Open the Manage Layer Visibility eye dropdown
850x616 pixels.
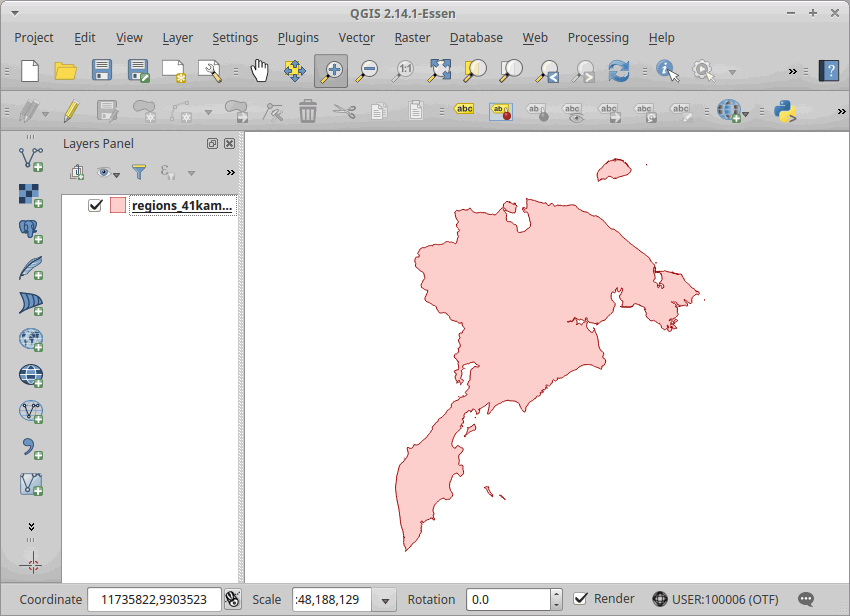(x=107, y=173)
